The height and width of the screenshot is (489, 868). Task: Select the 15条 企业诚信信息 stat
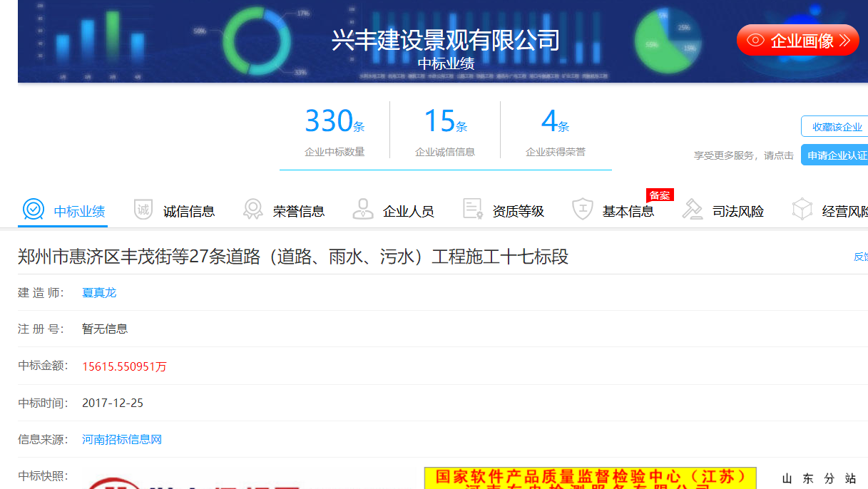[445, 130]
